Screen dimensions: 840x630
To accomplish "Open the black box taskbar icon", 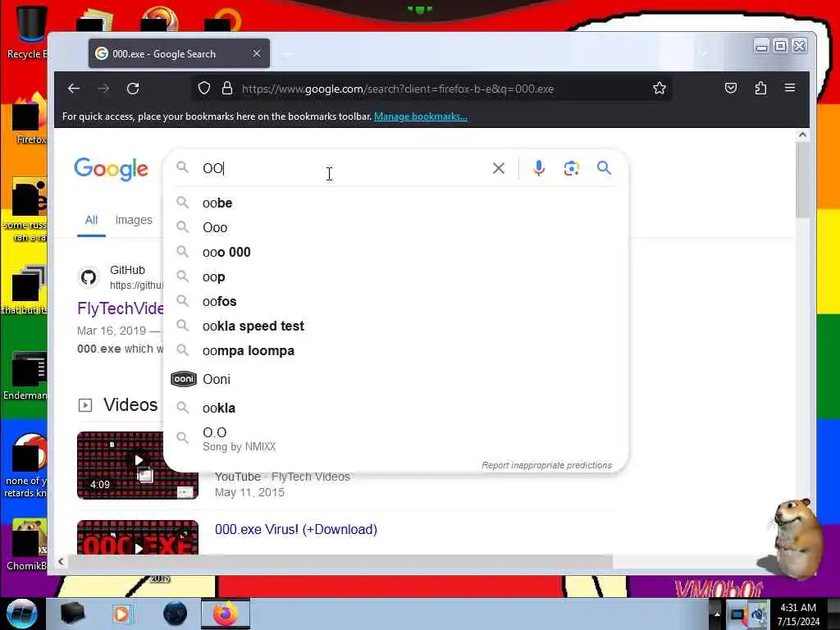I will 72,614.
